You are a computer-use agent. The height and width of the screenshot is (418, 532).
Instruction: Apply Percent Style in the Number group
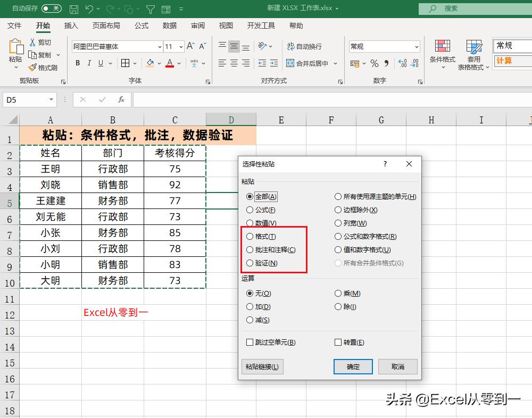pos(375,63)
